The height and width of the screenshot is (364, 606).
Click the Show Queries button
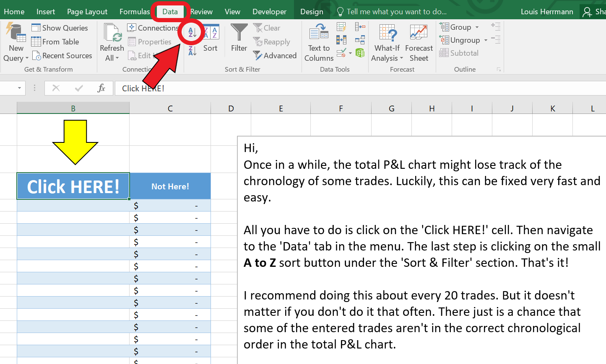point(60,28)
